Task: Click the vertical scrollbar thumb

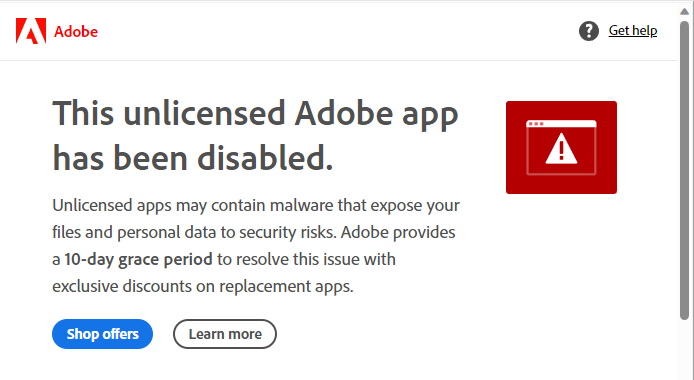Action: [x=684, y=170]
